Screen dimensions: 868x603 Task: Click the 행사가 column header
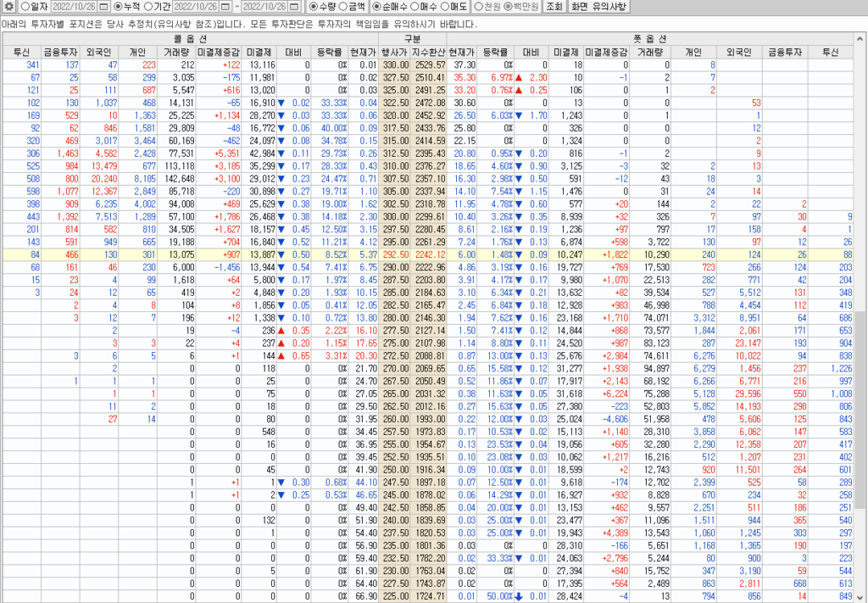[394, 52]
